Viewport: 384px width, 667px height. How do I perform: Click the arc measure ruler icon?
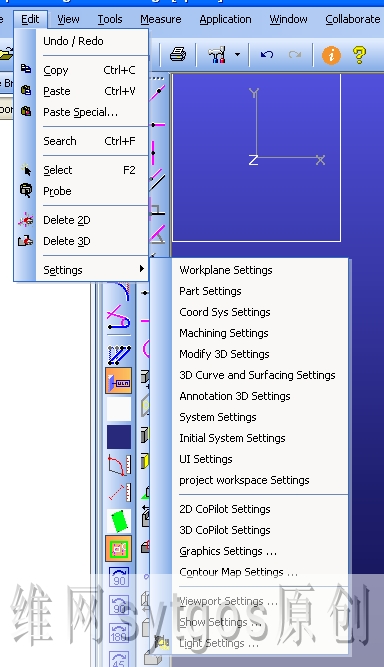click(119, 465)
